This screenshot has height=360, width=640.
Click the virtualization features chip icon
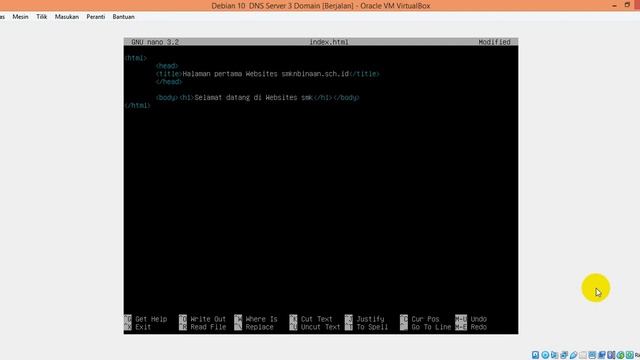[x=611, y=355]
